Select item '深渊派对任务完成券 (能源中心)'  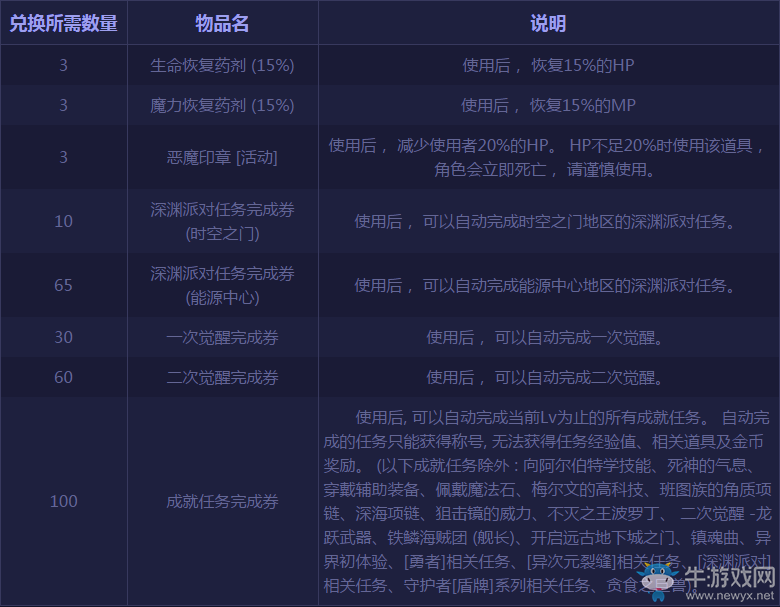click(x=222, y=286)
